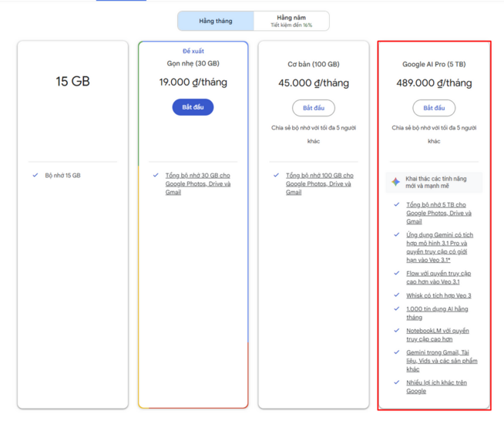Click 'Bắt đầu' for Cơ bản 100 GB plan
The width and height of the screenshot is (504, 424).
coord(313,108)
